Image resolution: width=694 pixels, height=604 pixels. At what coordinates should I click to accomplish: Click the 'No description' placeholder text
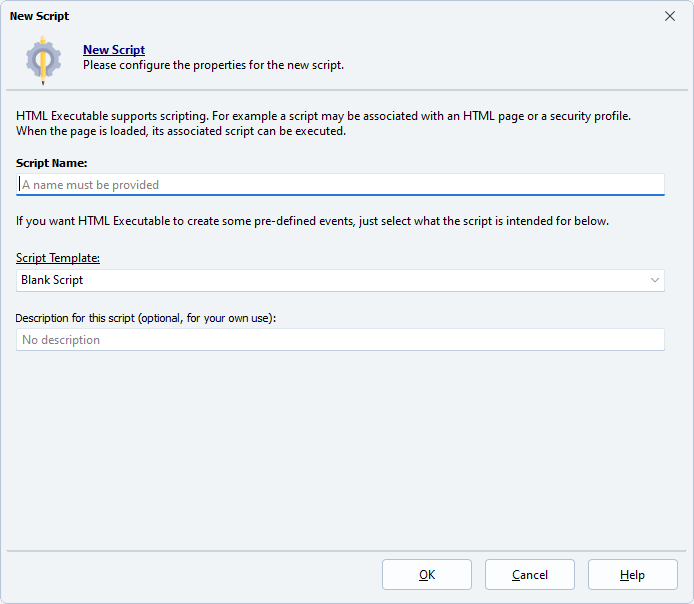(x=61, y=340)
